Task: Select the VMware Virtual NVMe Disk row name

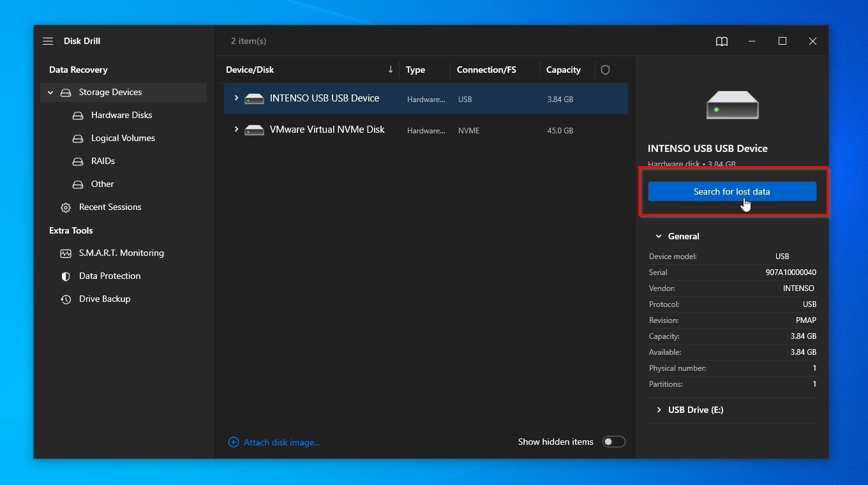Action: tap(327, 130)
